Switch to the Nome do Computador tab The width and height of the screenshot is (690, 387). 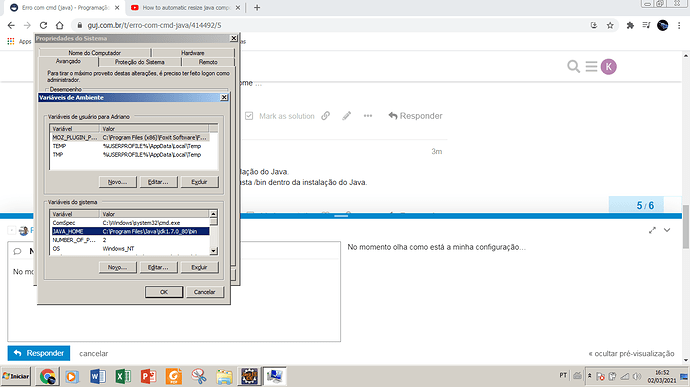[x=95, y=53]
